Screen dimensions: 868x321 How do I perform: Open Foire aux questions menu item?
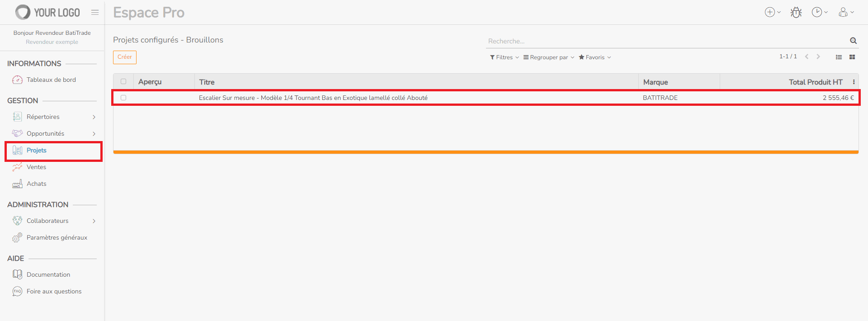(54, 291)
